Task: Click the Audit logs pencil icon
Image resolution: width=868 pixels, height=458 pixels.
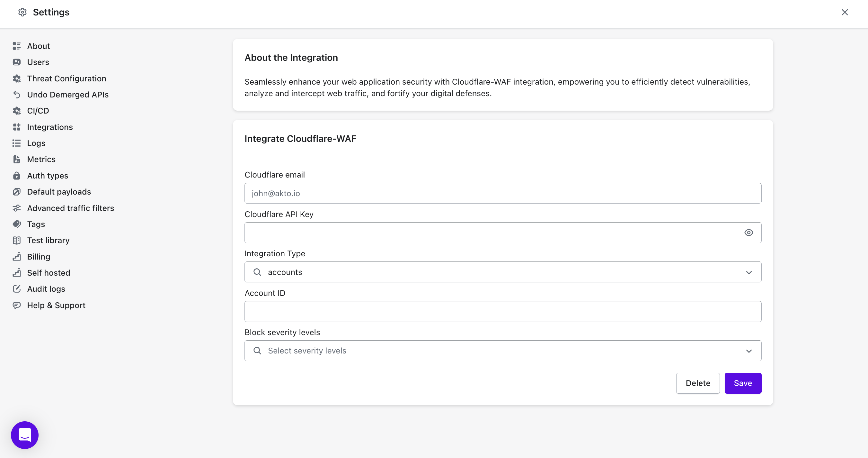Action: point(17,289)
